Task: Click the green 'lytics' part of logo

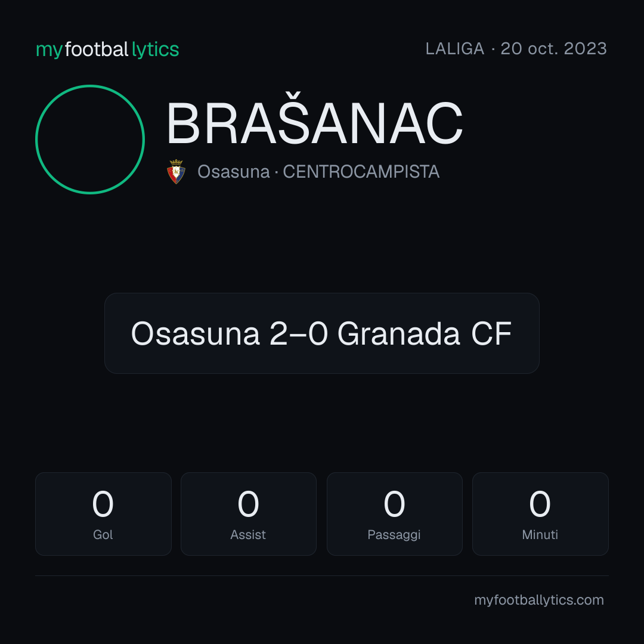Action: [x=155, y=49]
